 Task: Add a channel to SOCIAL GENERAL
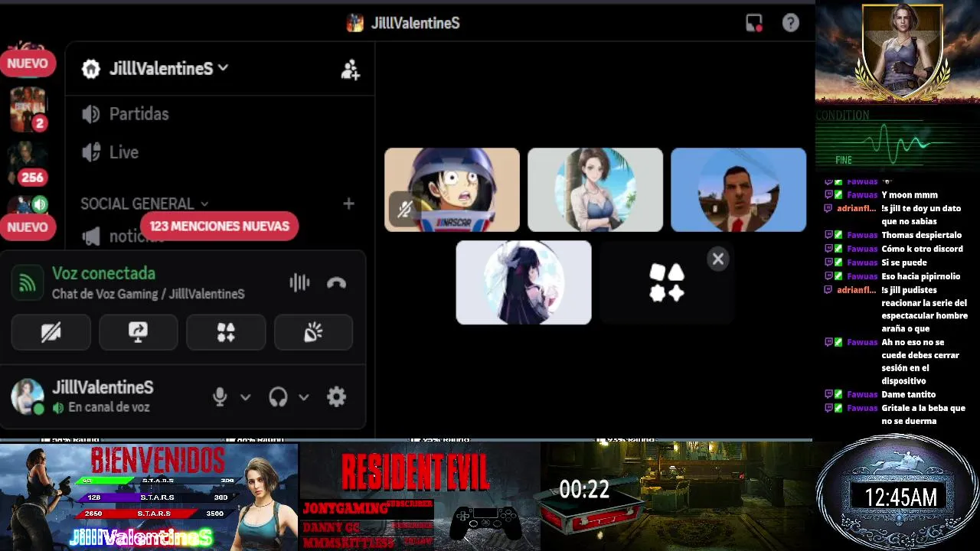348,204
